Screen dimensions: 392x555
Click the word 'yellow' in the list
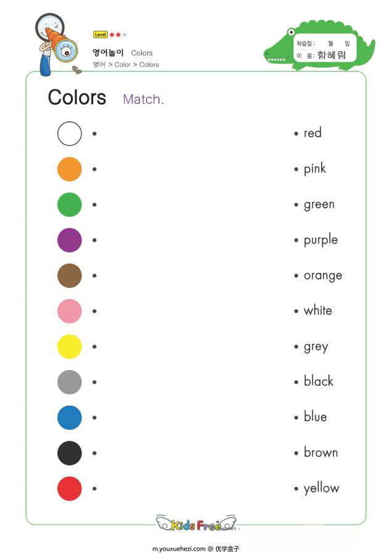coord(321,489)
